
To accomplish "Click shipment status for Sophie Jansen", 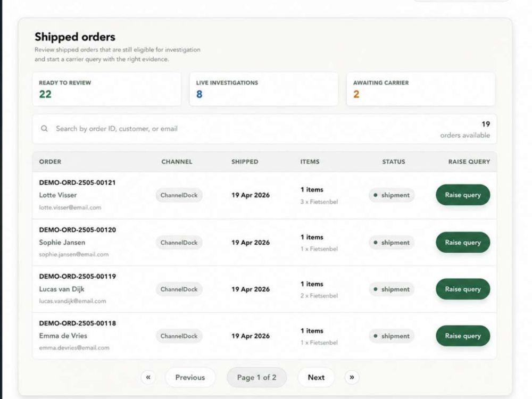I will coord(392,243).
